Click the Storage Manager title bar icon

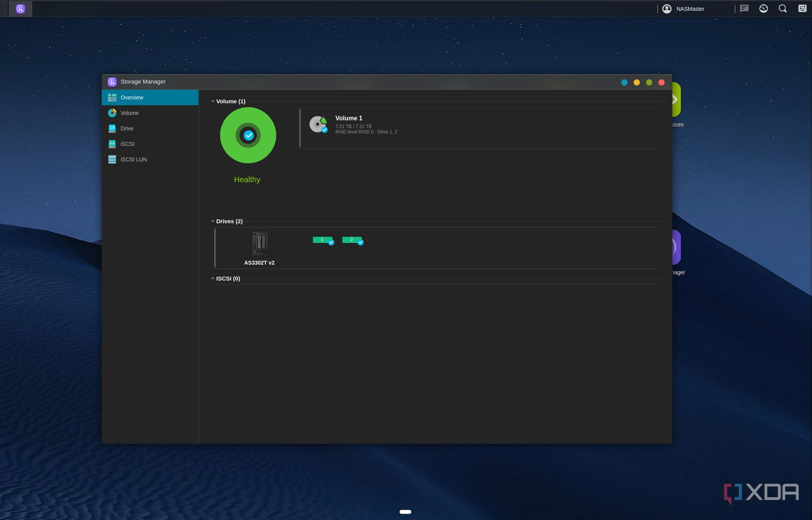pyautogui.click(x=112, y=82)
